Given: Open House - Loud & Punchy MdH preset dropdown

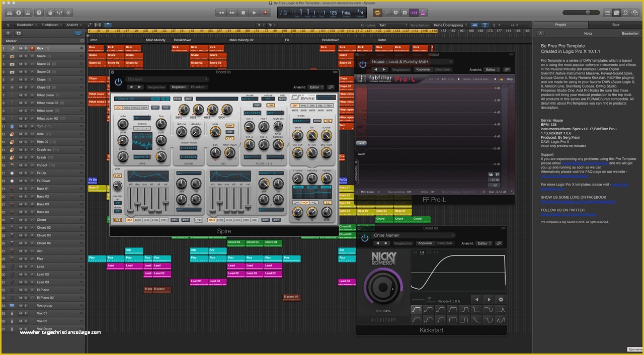Looking at the screenshot, I should point(412,61).
